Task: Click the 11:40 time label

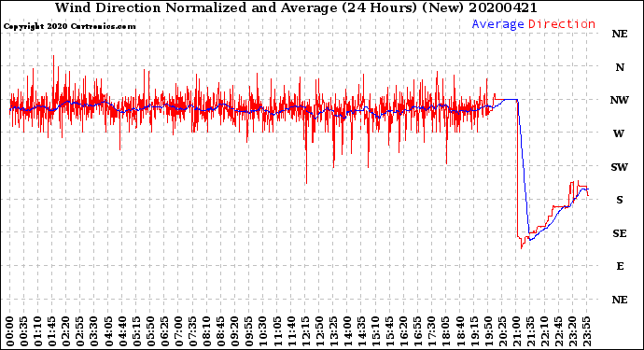Action: (291, 331)
